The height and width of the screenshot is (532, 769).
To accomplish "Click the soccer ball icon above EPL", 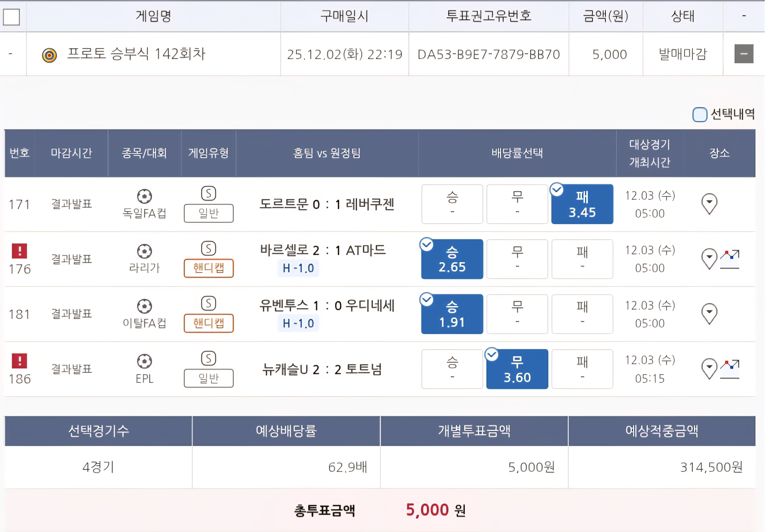I will [x=144, y=361].
